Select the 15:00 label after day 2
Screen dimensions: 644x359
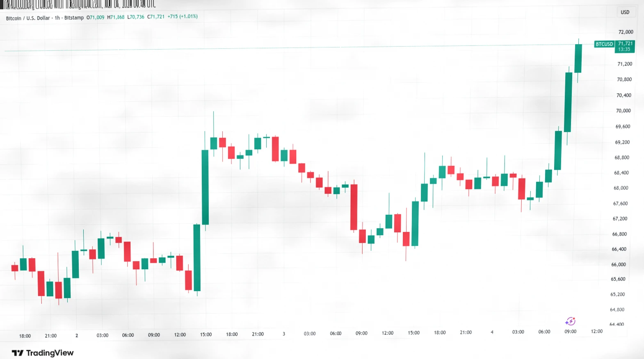(206, 334)
